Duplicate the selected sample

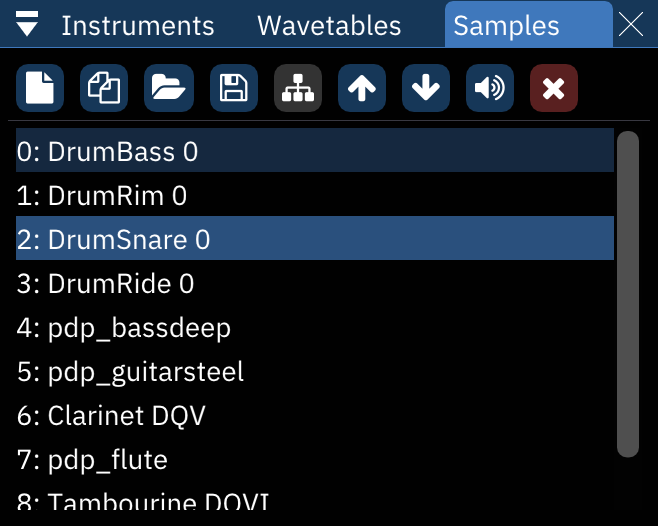coord(104,88)
